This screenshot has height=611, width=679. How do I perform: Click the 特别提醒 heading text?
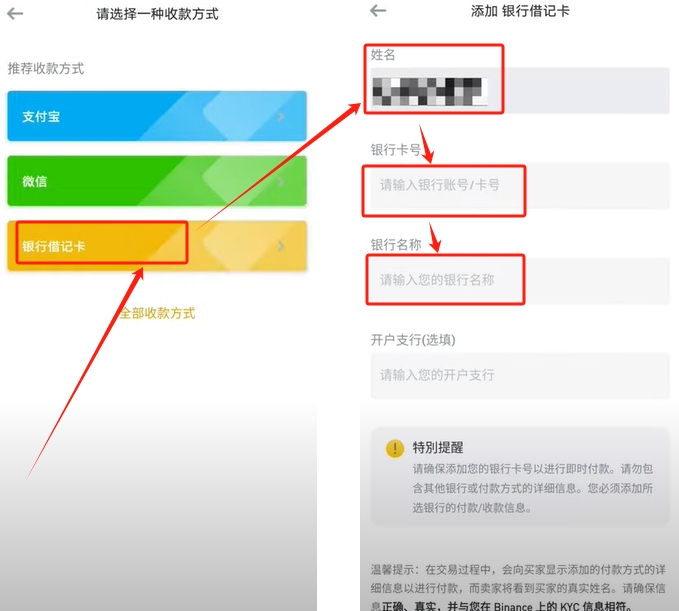click(438, 447)
